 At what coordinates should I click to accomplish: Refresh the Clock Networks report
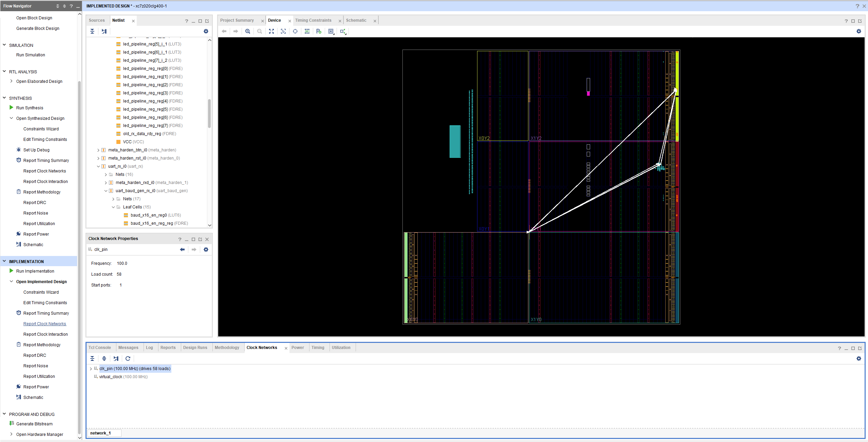click(x=128, y=358)
